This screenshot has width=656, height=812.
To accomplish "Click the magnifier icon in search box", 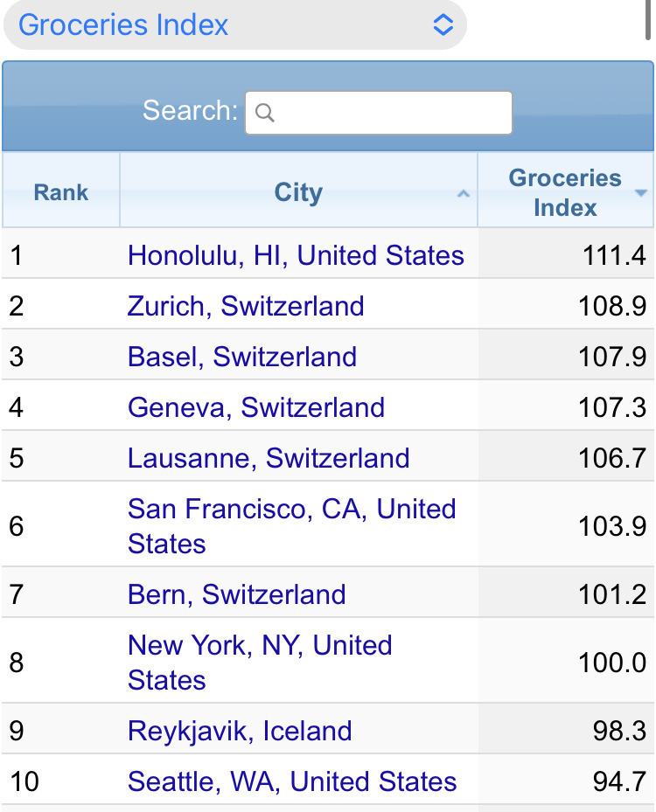I will click(x=265, y=113).
